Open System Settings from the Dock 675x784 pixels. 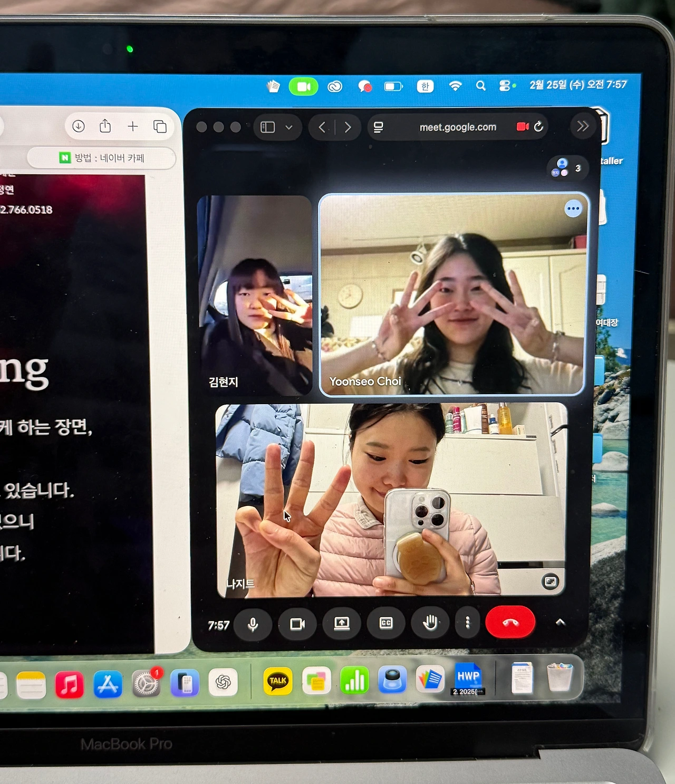[x=146, y=684]
